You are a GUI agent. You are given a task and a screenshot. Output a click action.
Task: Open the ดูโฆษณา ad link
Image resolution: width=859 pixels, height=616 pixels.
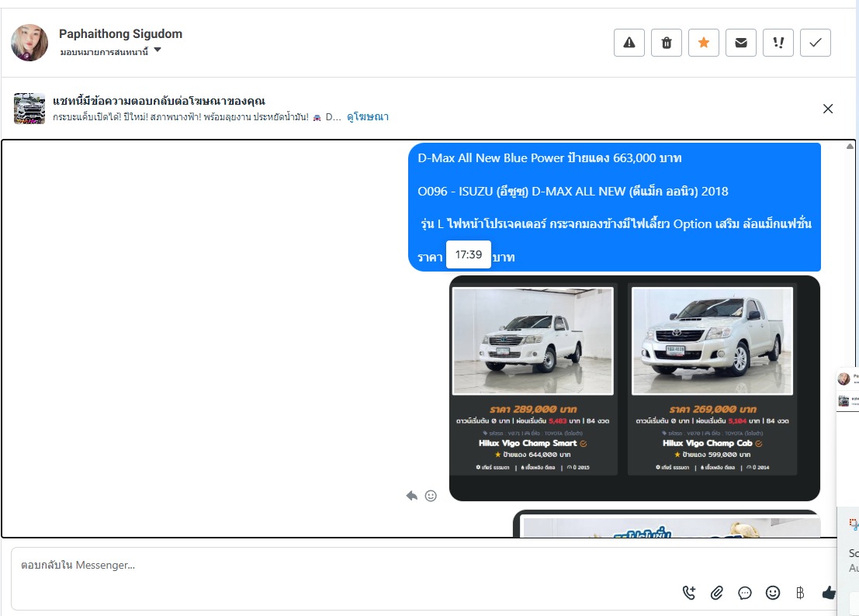[x=368, y=116]
